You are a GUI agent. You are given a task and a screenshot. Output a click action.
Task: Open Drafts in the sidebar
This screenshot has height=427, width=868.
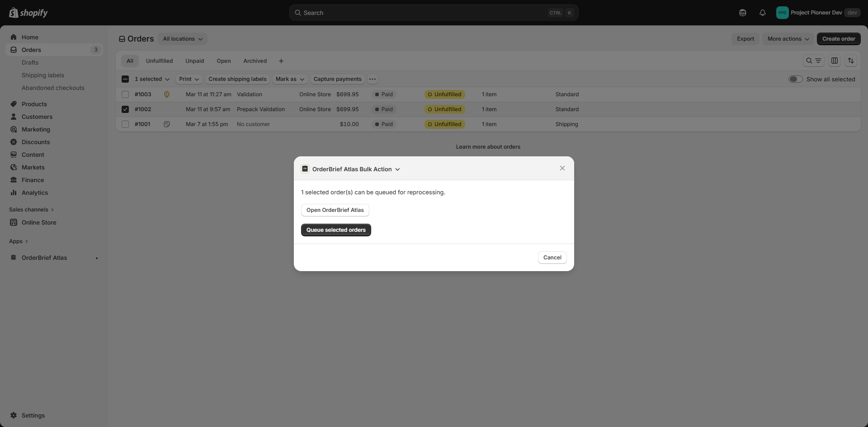pyautogui.click(x=30, y=62)
